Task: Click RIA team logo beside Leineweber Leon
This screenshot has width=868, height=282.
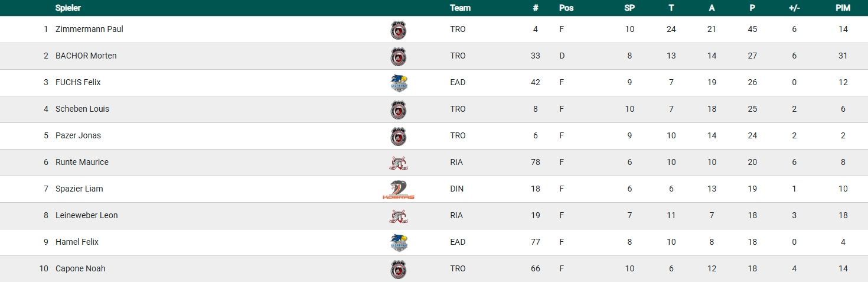Action: [x=399, y=216]
